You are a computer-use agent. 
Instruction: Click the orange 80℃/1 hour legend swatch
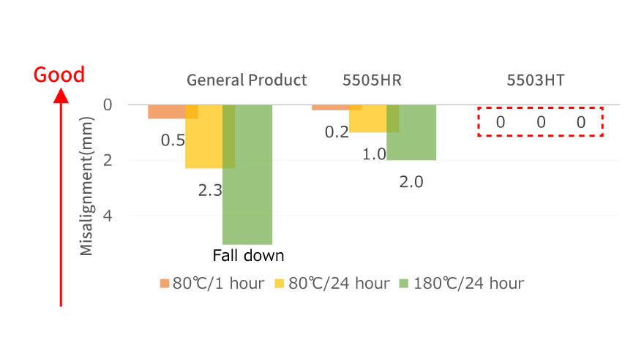pos(165,284)
